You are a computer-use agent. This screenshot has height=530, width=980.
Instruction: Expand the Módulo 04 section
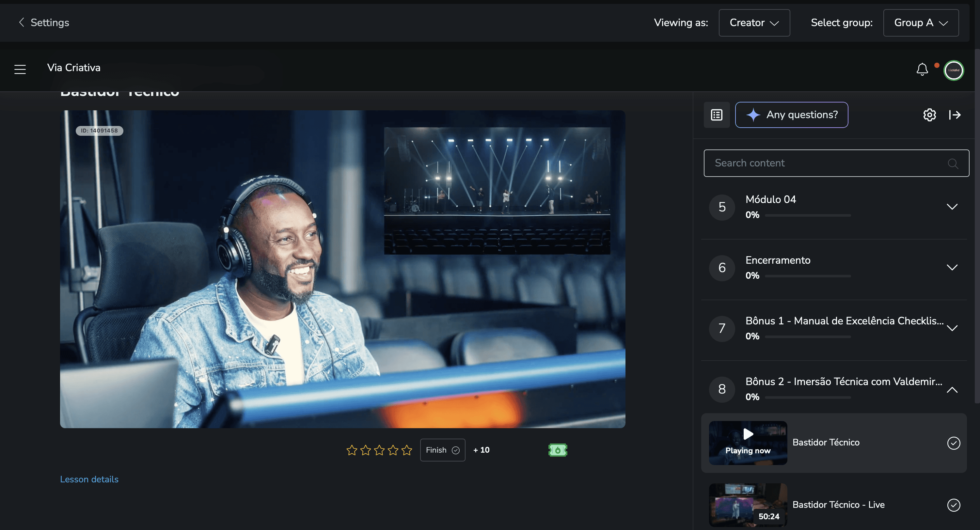click(x=952, y=207)
